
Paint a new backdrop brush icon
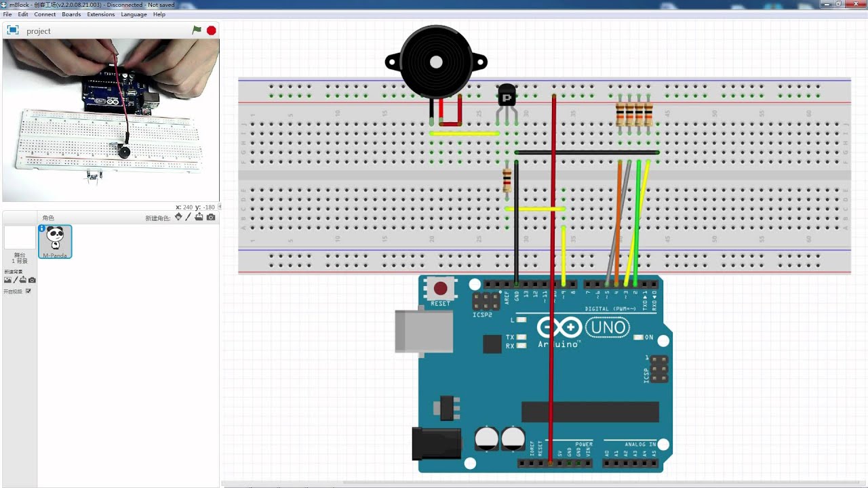point(16,280)
